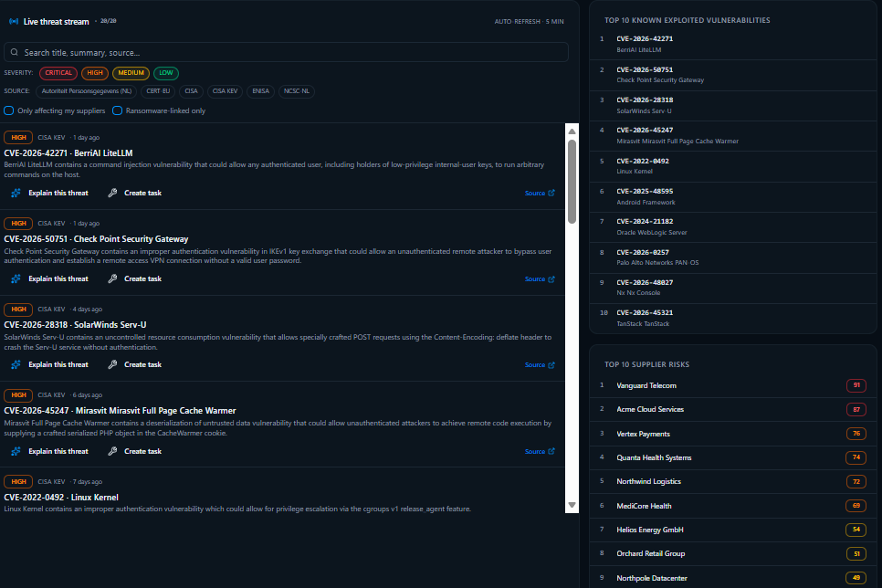Image resolution: width=882 pixels, height=588 pixels.
Task: Toggle the LOW severity filter
Action: [166, 73]
